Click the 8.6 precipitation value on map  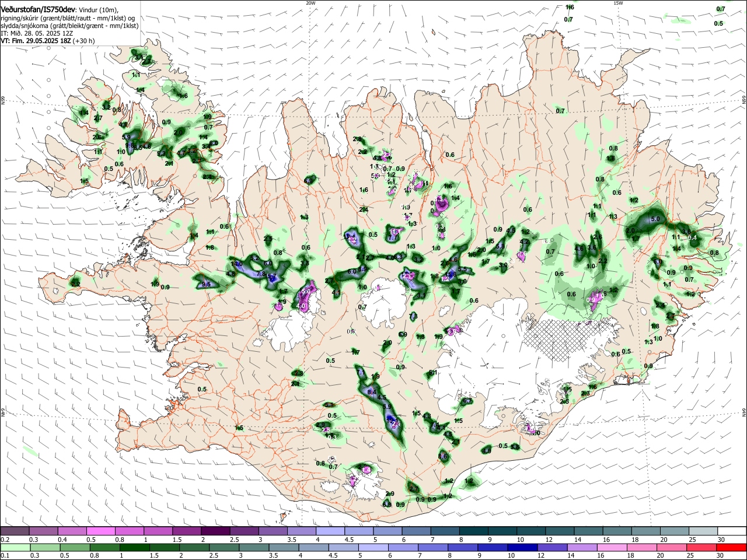[442, 456]
